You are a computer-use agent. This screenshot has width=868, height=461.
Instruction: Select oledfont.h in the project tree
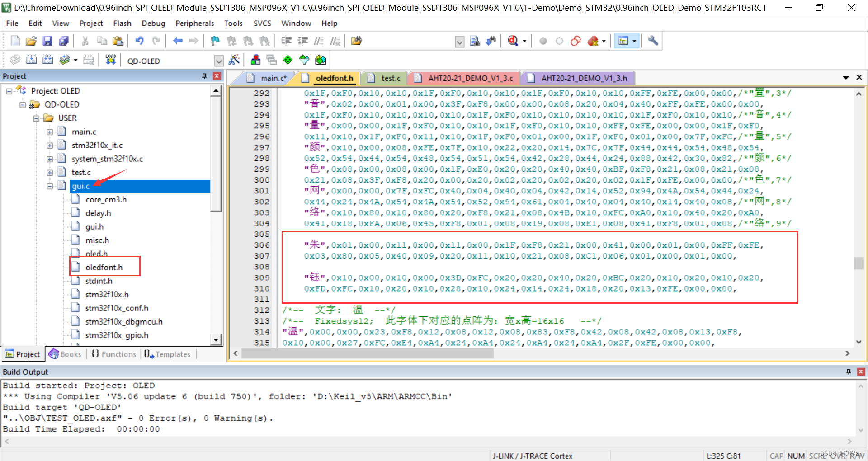click(104, 267)
